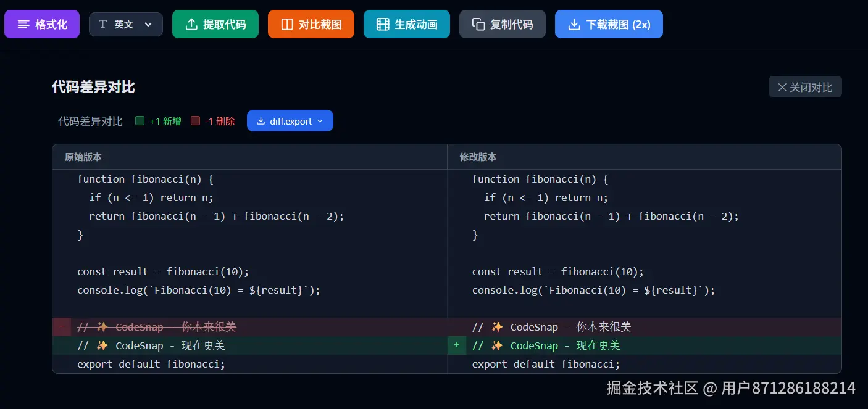Click 'const result = fibonacci(10);' in 修改版本
The image size is (868, 409).
(558, 271)
